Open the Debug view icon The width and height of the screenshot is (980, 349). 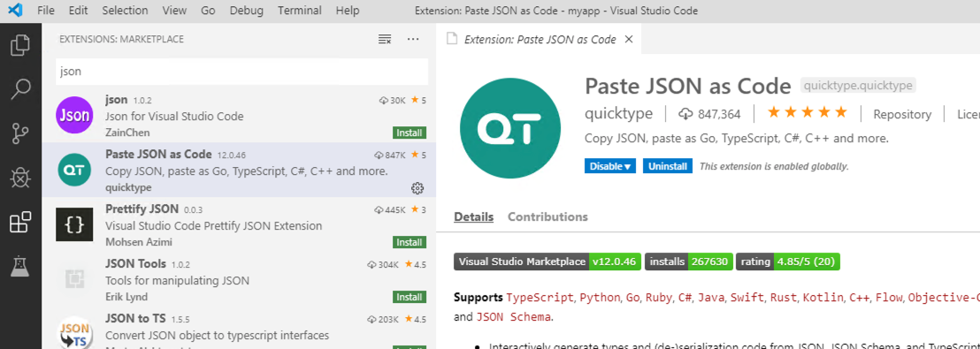tap(20, 178)
